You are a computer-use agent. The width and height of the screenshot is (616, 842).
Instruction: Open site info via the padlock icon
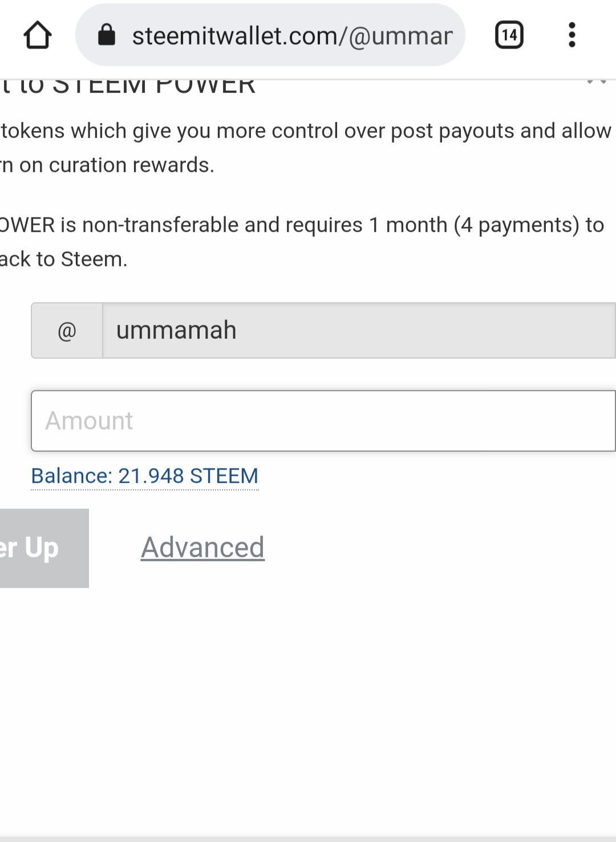107,35
